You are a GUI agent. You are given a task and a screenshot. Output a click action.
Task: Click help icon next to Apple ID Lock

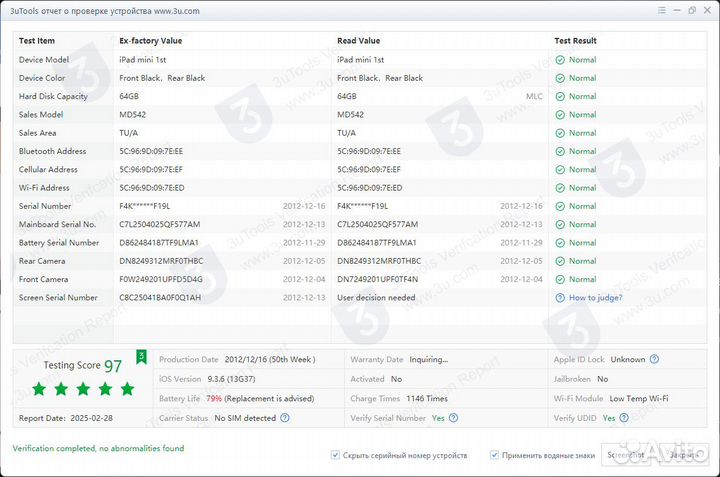coord(654,359)
